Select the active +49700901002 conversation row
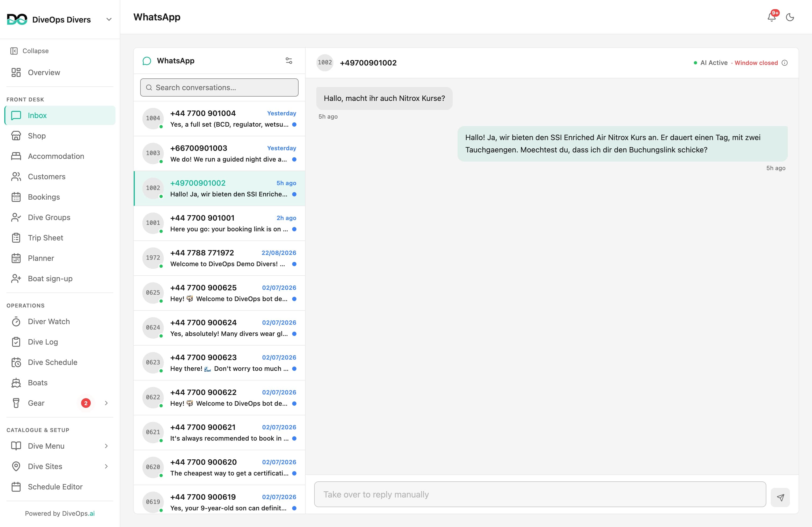The image size is (812, 527). 219,189
